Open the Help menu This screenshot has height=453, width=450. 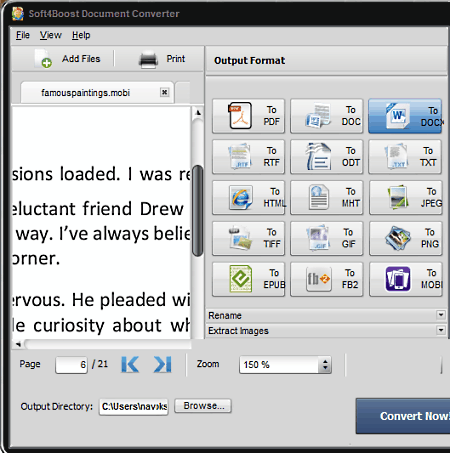point(81,35)
